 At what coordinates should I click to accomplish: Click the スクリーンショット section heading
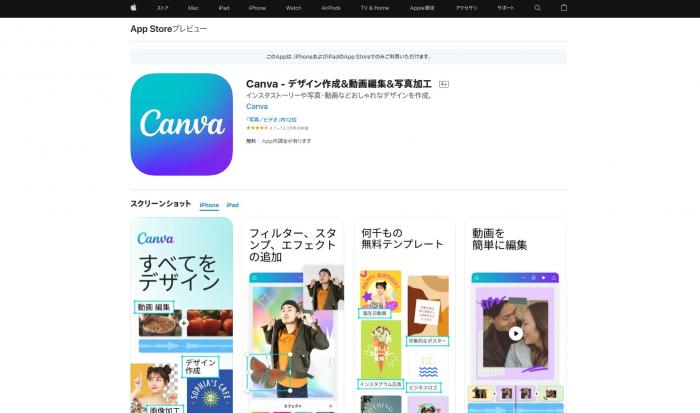pos(161,204)
